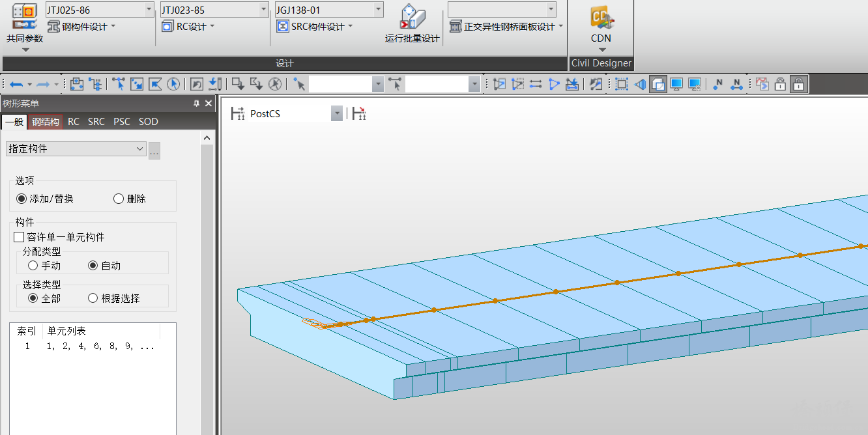Expand the 正交异性钢桥面板设计 menu
Screen dimensions: 868x435
coord(506,27)
